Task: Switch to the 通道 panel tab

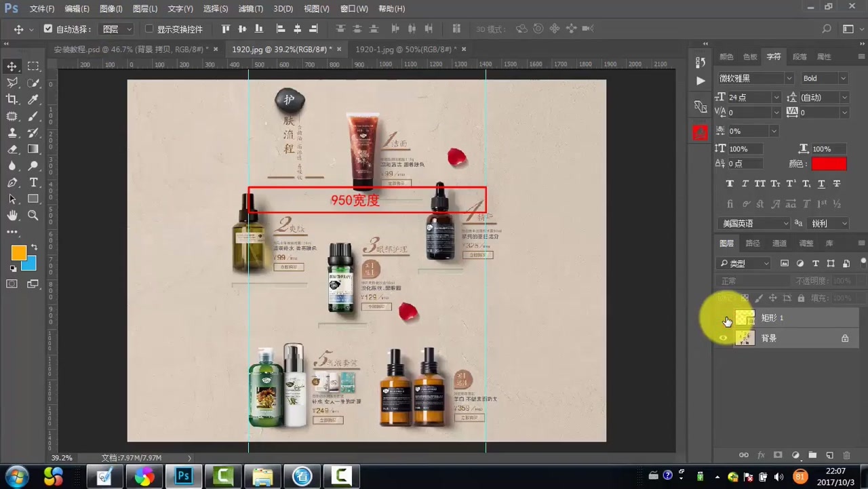Action: tap(780, 243)
